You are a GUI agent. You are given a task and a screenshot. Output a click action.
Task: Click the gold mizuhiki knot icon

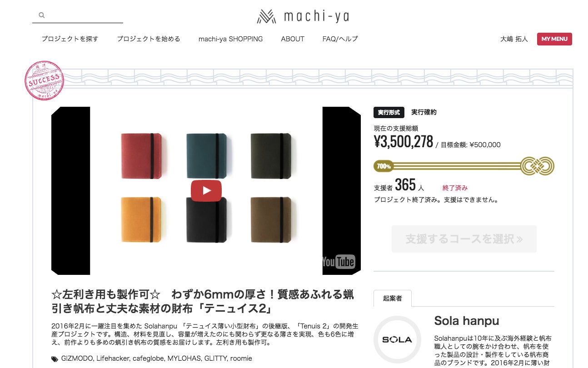(537, 166)
